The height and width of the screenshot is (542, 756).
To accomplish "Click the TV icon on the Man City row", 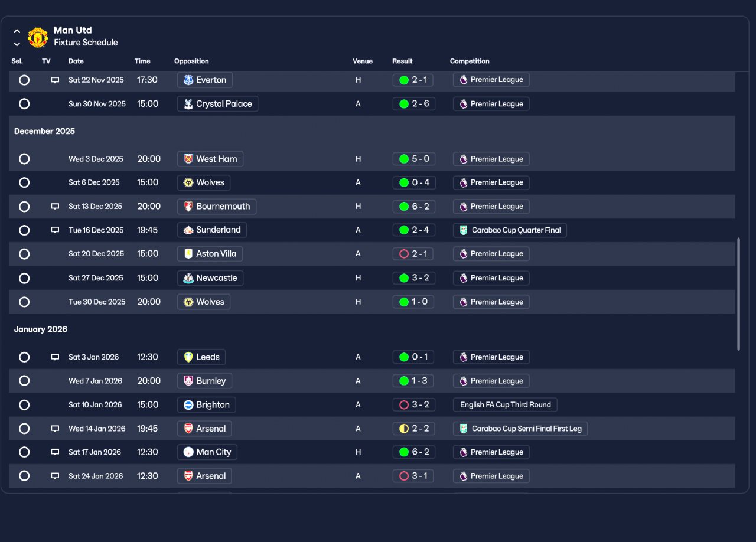I will click(55, 452).
